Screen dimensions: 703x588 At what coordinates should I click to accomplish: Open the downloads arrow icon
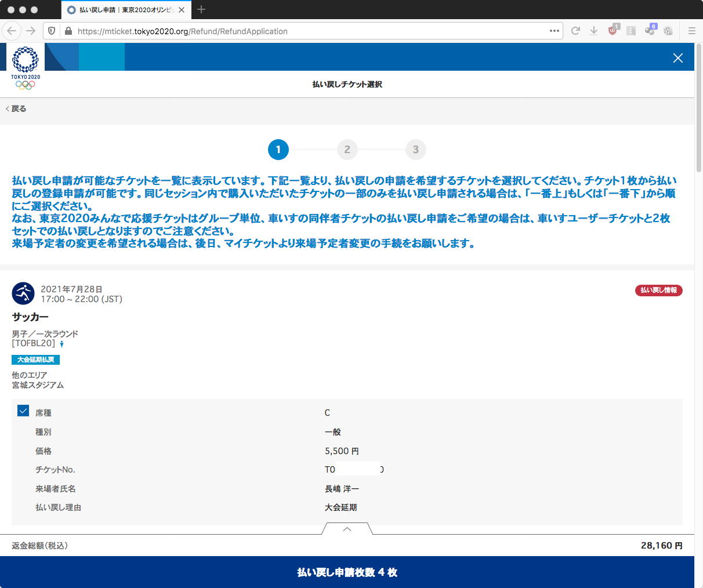(594, 31)
